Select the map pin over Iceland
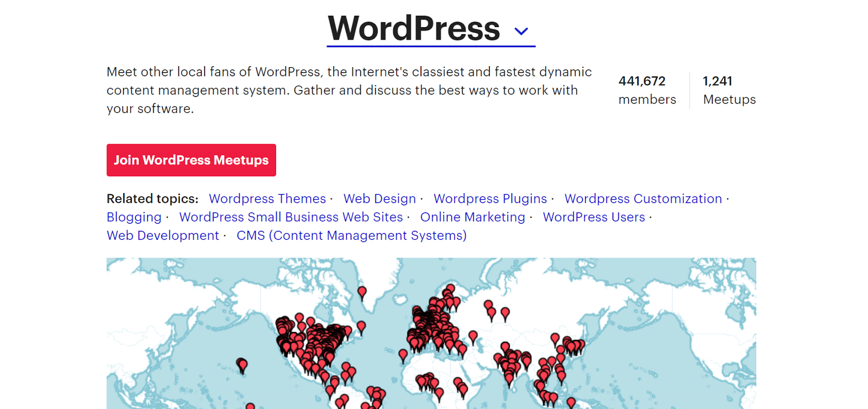The width and height of the screenshot is (868, 409). 362,292
